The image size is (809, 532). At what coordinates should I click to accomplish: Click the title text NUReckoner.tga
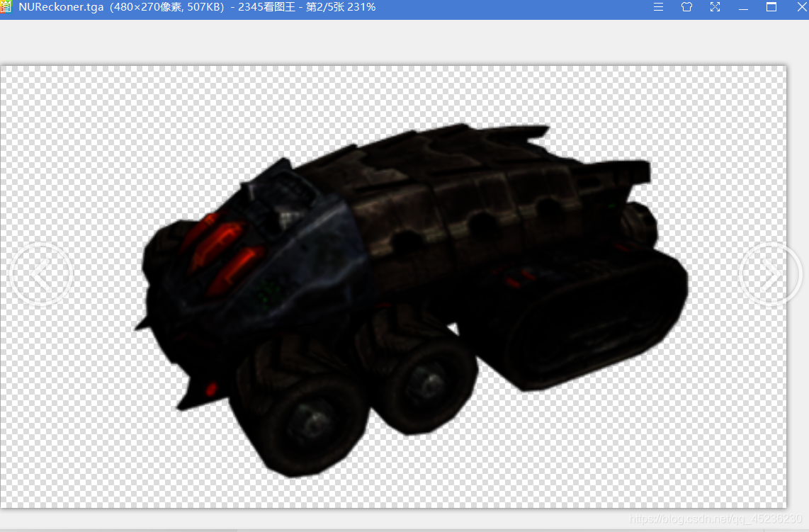click(x=61, y=7)
